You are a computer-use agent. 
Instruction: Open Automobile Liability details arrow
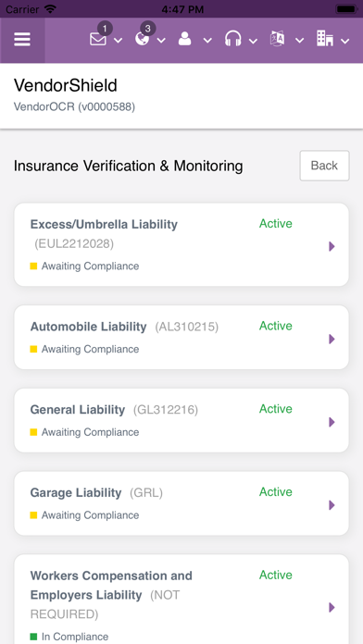click(x=332, y=339)
